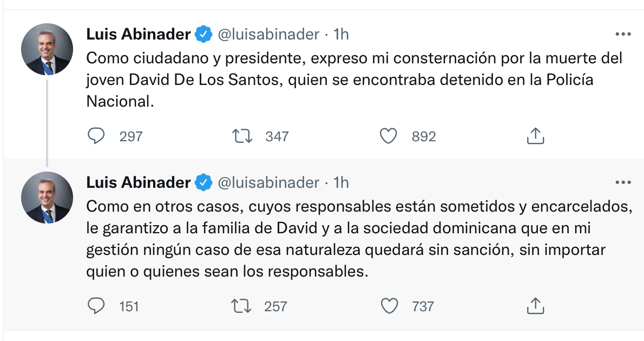Open the second tweet text about sanción
The image size is (644, 341).
359,239
